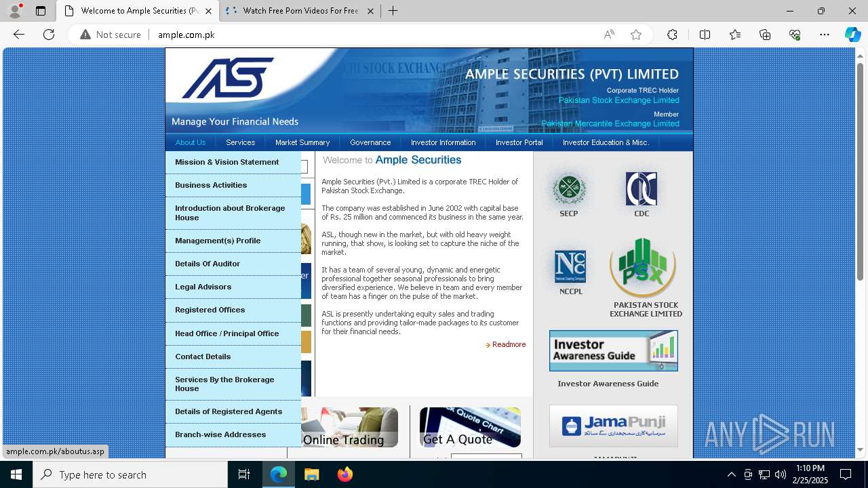The width and height of the screenshot is (868, 488).
Task: Click the browser Back arrow
Action: point(19,35)
